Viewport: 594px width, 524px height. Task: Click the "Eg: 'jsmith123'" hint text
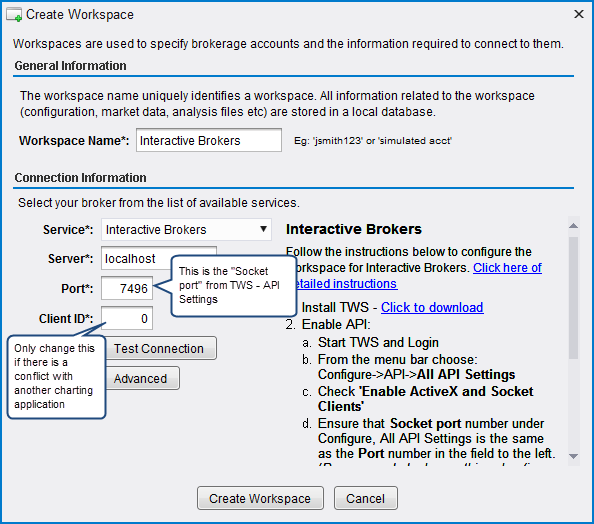pyautogui.click(x=373, y=141)
